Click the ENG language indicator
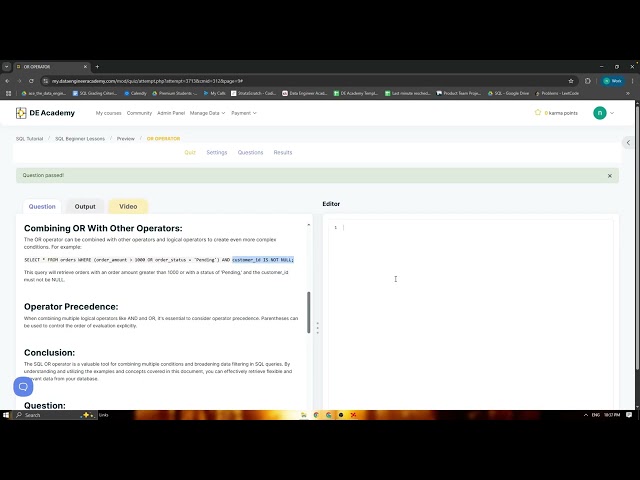Viewport: 640px width, 480px height. pos(596,415)
